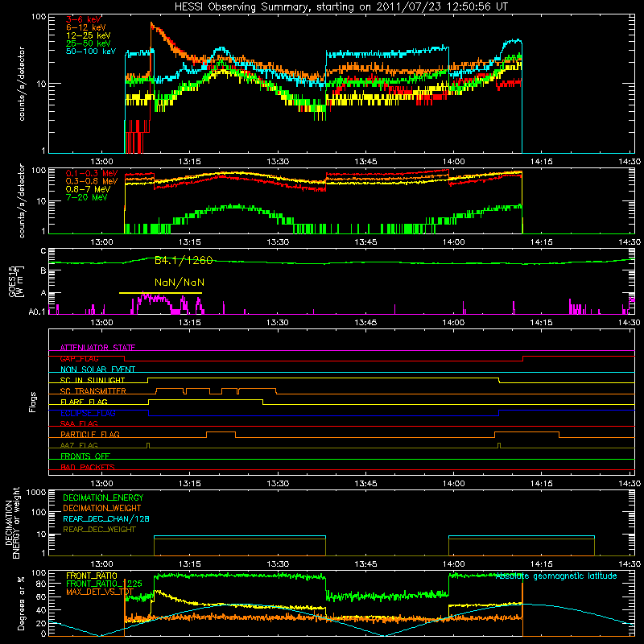Pick the cyan '50-100 keV' legend label
Screen dimensions: 644x644
point(91,52)
